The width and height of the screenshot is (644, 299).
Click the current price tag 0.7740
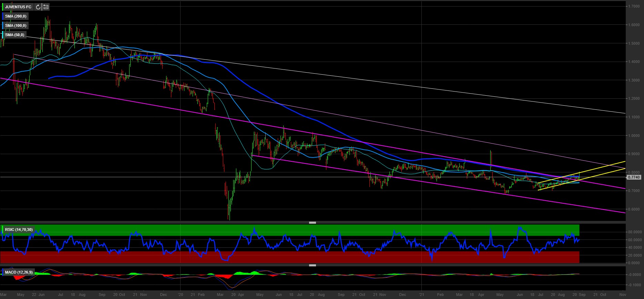coord(634,177)
